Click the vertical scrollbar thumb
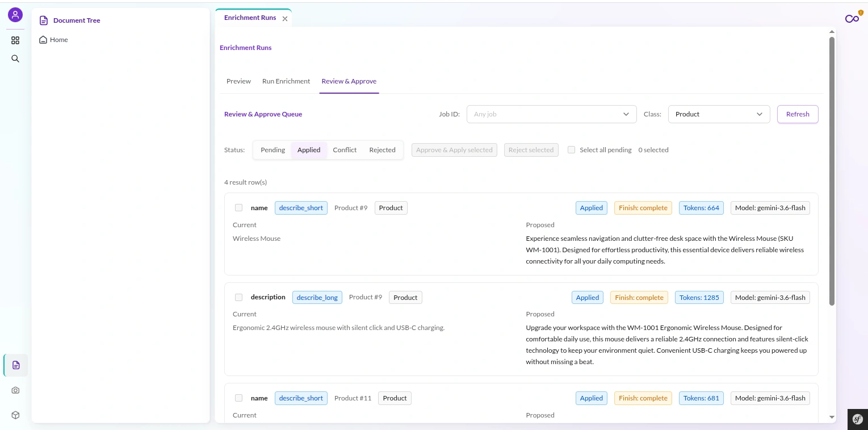This screenshot has height=430, width=868. click(832, 170)
